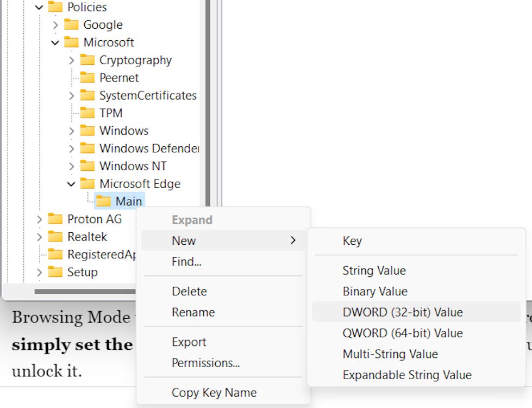The width and height of the screenshot is (532, 408).
Task: Click the tree pane vertical scrollbar
Action: pos(208,102)
